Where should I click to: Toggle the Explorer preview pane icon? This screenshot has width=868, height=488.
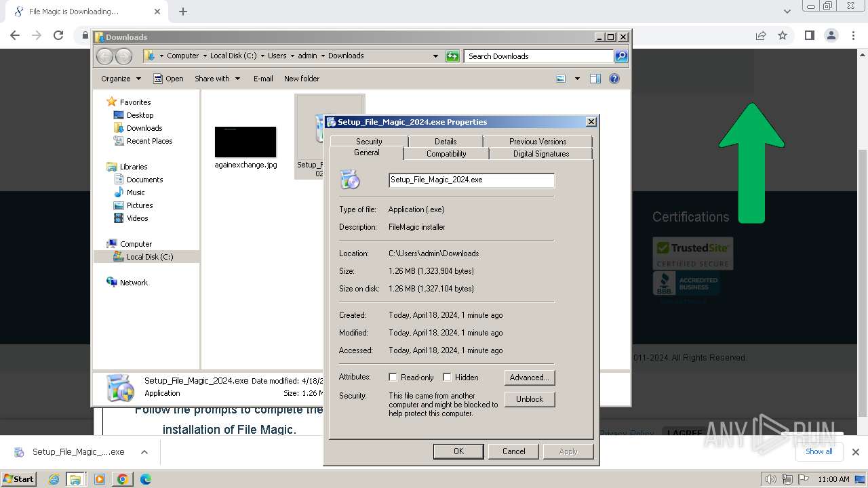595,79
